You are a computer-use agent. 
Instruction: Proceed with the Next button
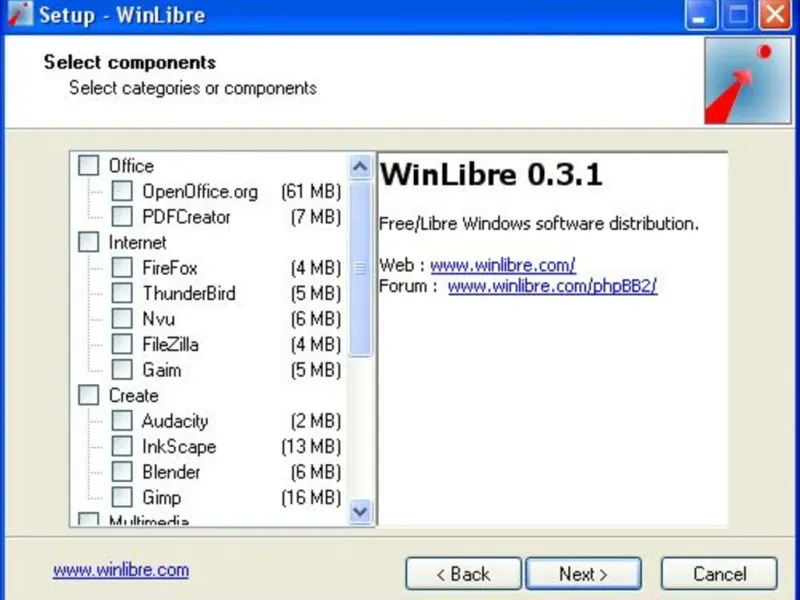583,573
